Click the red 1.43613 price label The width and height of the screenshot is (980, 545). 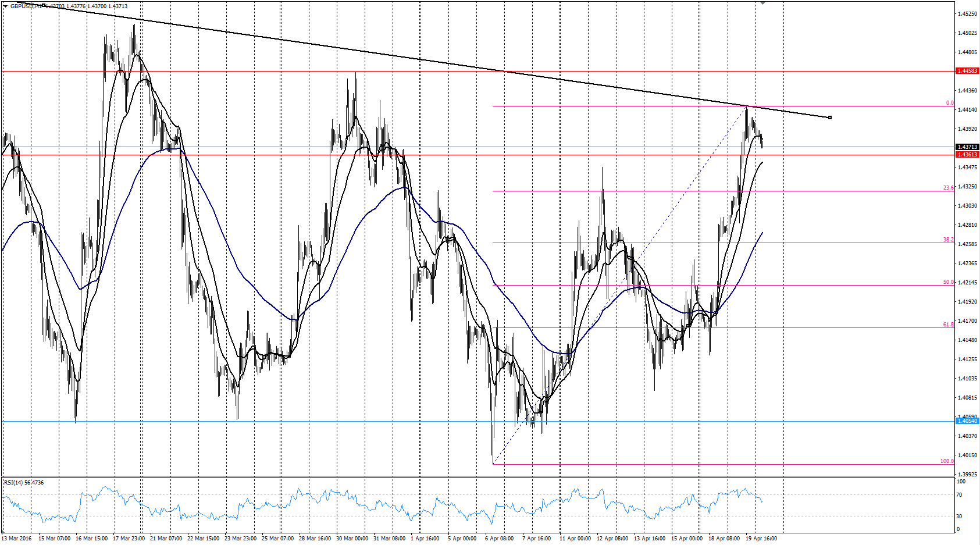[x=967, y=155]
